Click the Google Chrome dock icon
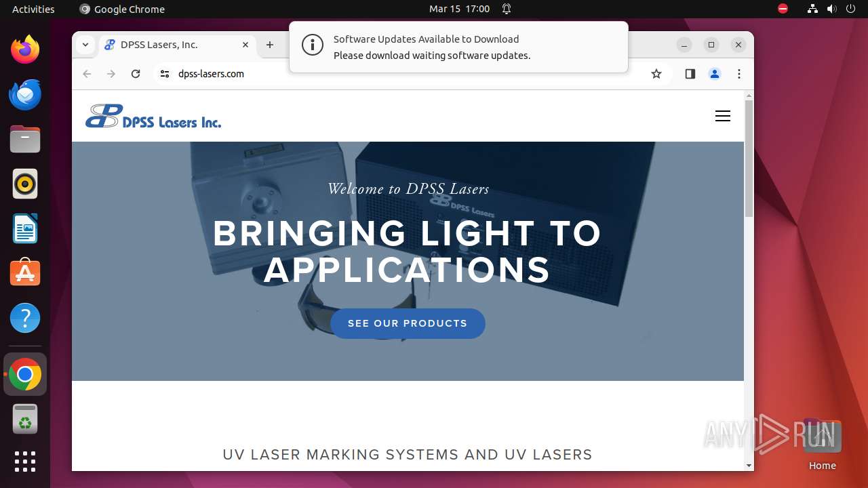The image size is (868, 488). tap(25, 374)
